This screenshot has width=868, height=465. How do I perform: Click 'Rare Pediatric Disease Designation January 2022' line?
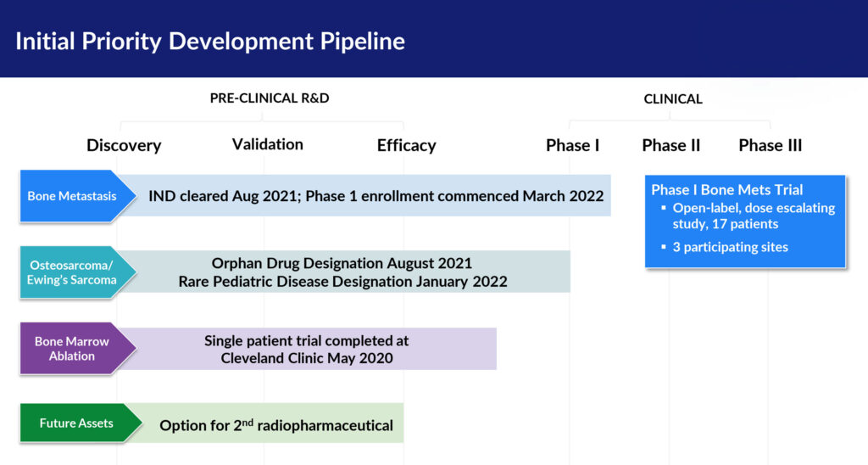click(x=342, y=282)
